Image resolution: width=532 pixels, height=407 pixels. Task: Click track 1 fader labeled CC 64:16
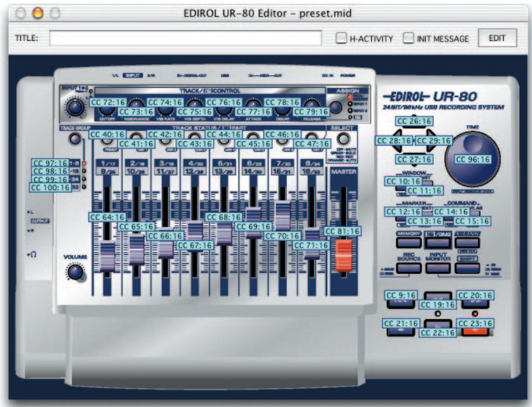[107, 217]
